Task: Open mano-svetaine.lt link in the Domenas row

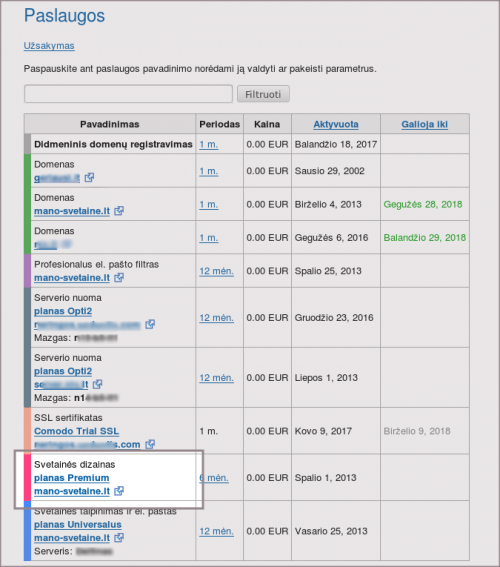Action: (72, 211)
